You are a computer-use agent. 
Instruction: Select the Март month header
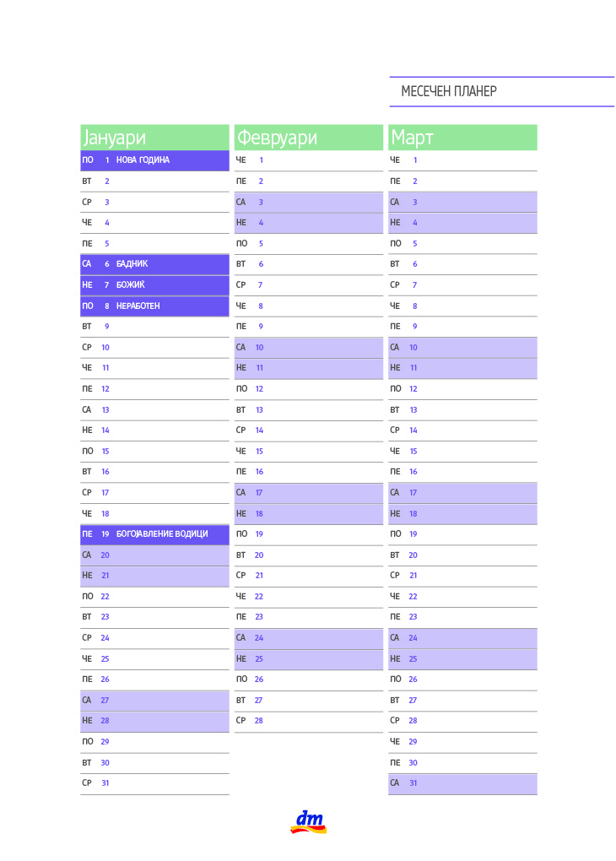(462, 138)
